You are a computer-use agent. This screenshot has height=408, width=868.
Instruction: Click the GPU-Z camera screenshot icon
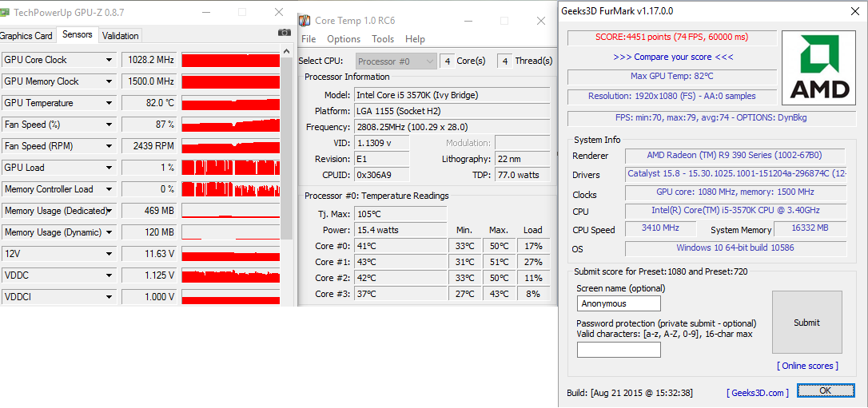click(x=284, y=33)
